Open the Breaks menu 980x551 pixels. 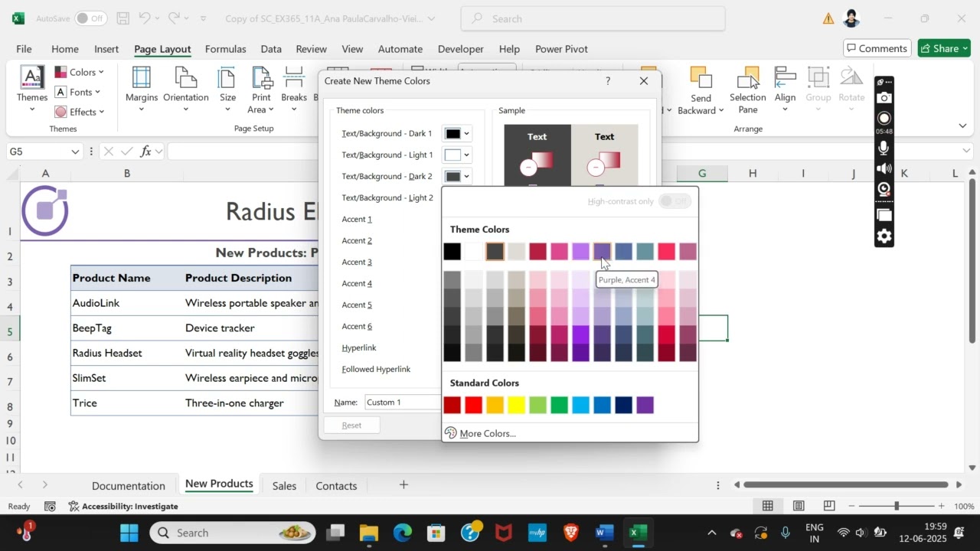(x=294, y=88)
